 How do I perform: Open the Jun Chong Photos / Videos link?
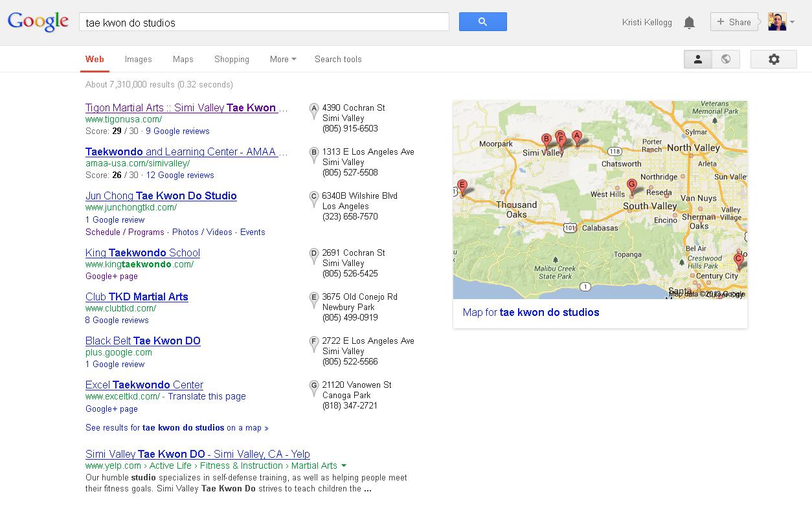tap(202, 232)
